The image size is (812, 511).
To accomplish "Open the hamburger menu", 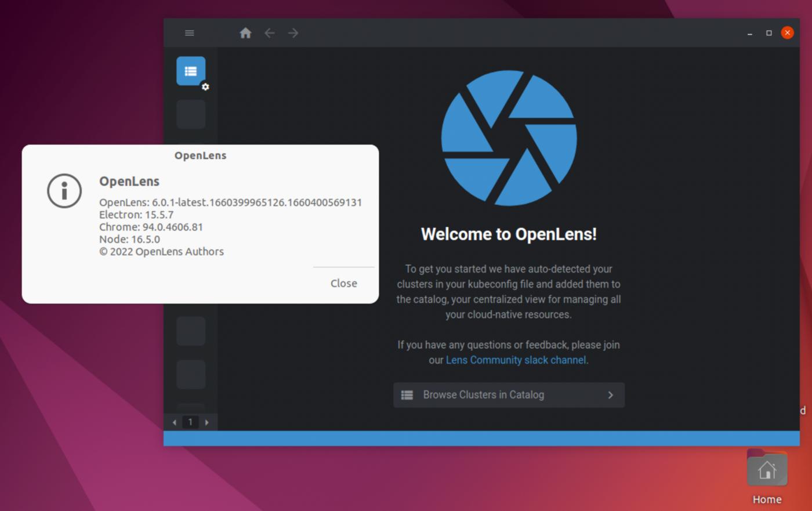I will point(189,33).
